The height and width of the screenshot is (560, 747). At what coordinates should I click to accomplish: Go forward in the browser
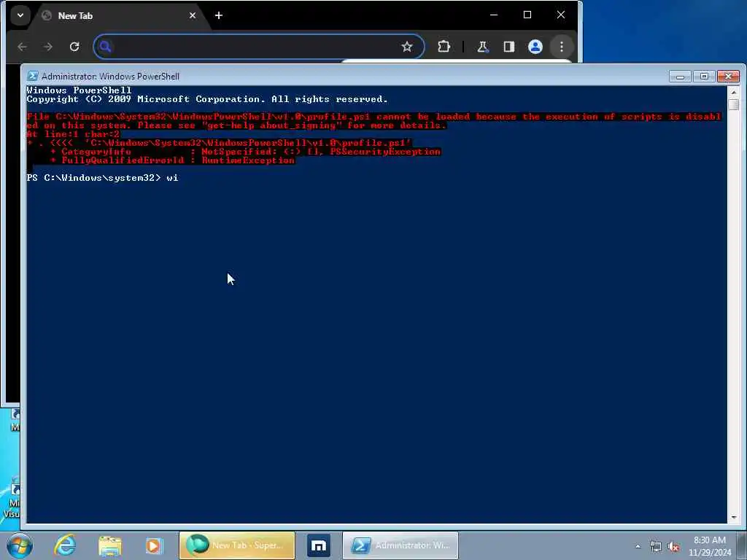[47, 47]
